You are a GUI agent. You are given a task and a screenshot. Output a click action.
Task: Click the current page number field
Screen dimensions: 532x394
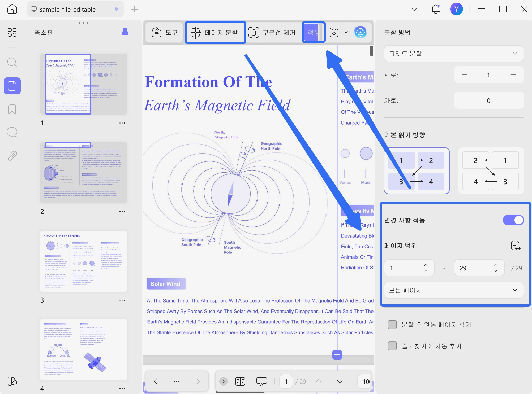tap(286, 382)
